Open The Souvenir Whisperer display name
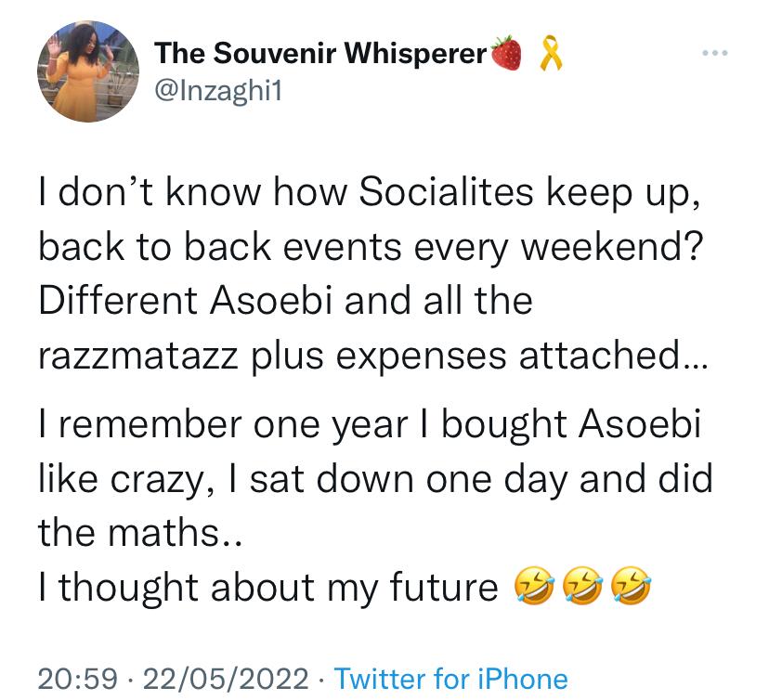Image resolution: width=769 pixels, height=700 pixels. tap(320, 53)
